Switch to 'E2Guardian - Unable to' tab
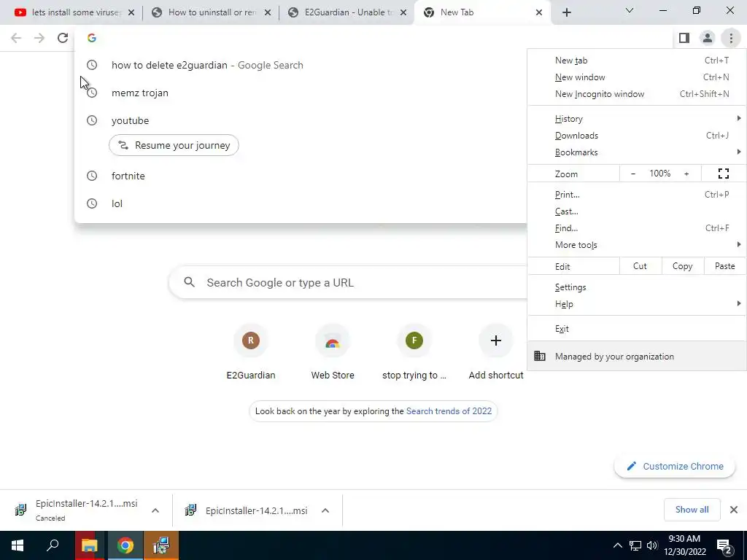747x560 pixels. click(x=347, y=12)
